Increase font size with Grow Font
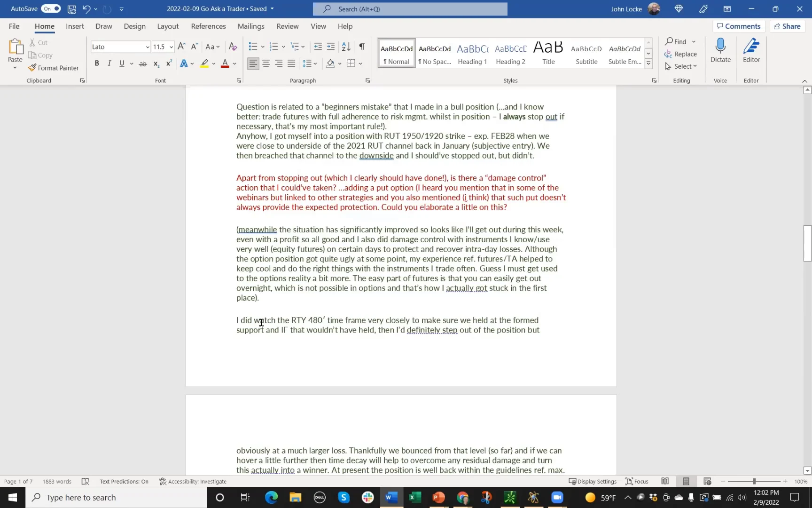The height and width of the screenshot is (508, 812). click(x=181, y=46)
